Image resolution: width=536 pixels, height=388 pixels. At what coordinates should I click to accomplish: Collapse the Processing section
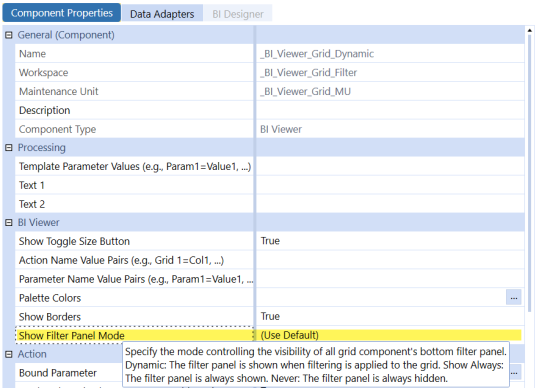[9, 147]
